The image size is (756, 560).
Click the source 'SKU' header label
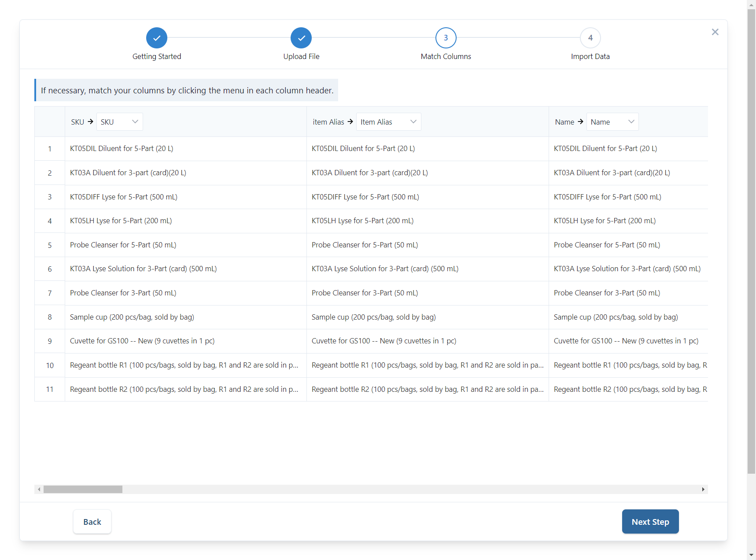tap(77, 122)
